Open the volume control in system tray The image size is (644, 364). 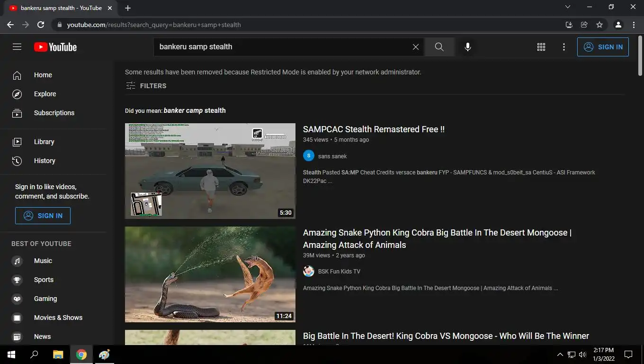tap(582, 355)
